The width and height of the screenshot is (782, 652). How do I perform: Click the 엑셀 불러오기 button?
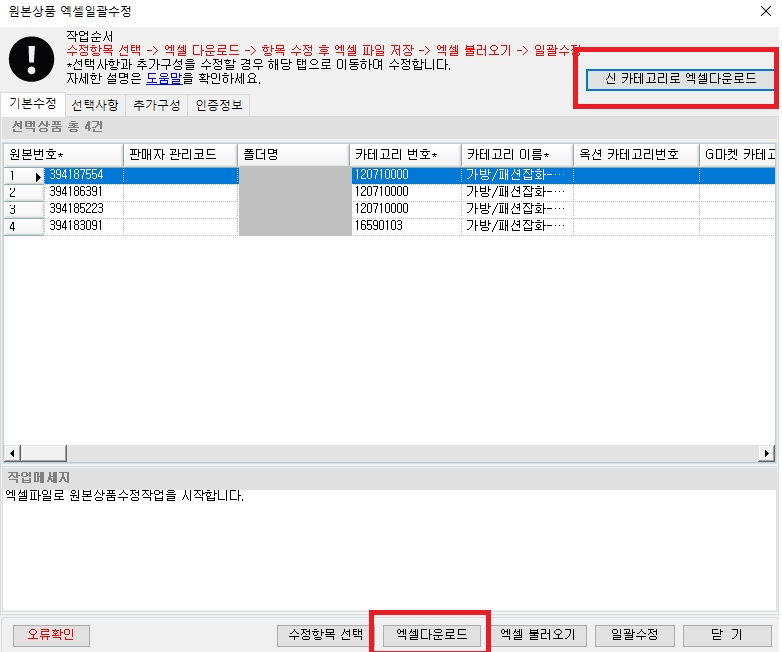click(x=537, y=635)
